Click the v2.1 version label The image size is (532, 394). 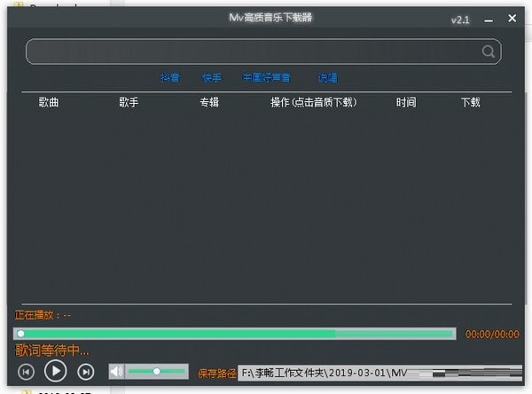[x=460, y=20]
